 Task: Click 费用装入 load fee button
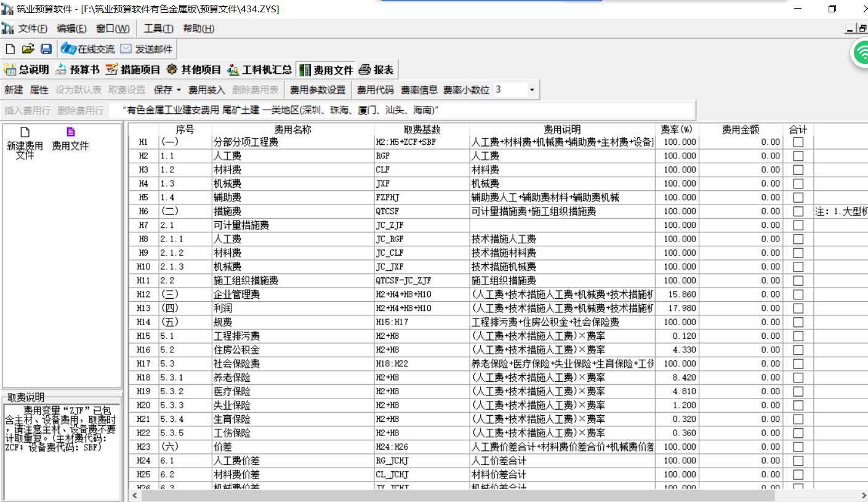click(207, 90)
